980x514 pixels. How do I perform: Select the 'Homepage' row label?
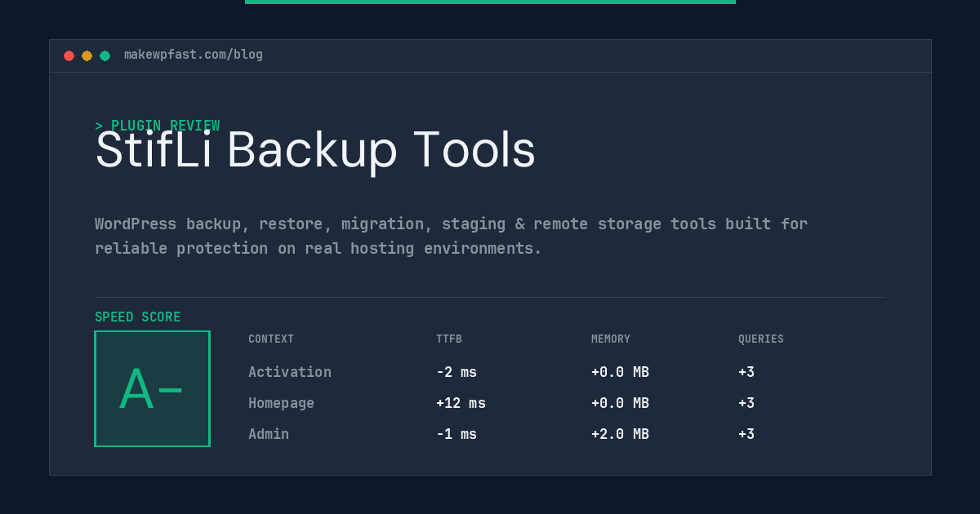coord(281,403)
